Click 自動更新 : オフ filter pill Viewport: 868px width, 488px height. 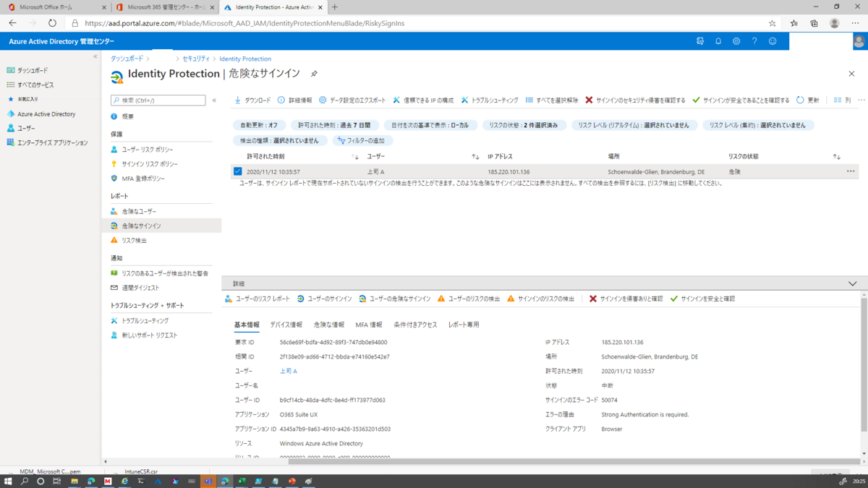259,125
